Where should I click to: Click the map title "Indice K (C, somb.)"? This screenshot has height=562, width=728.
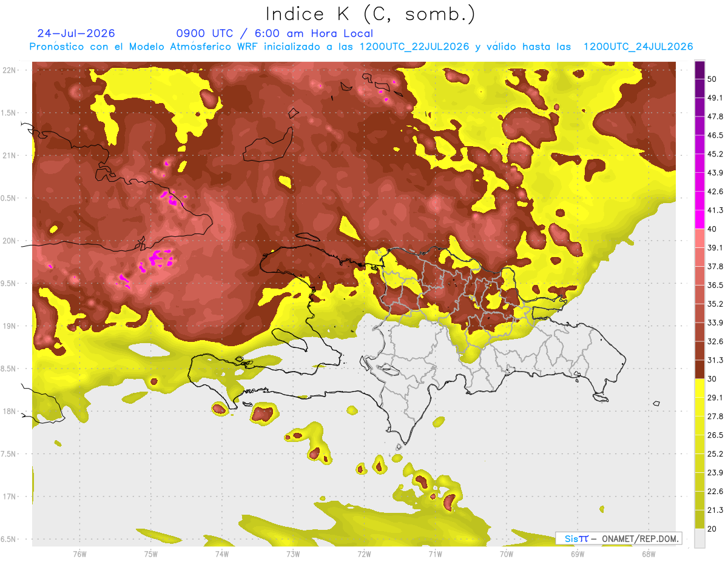(370, 13)
